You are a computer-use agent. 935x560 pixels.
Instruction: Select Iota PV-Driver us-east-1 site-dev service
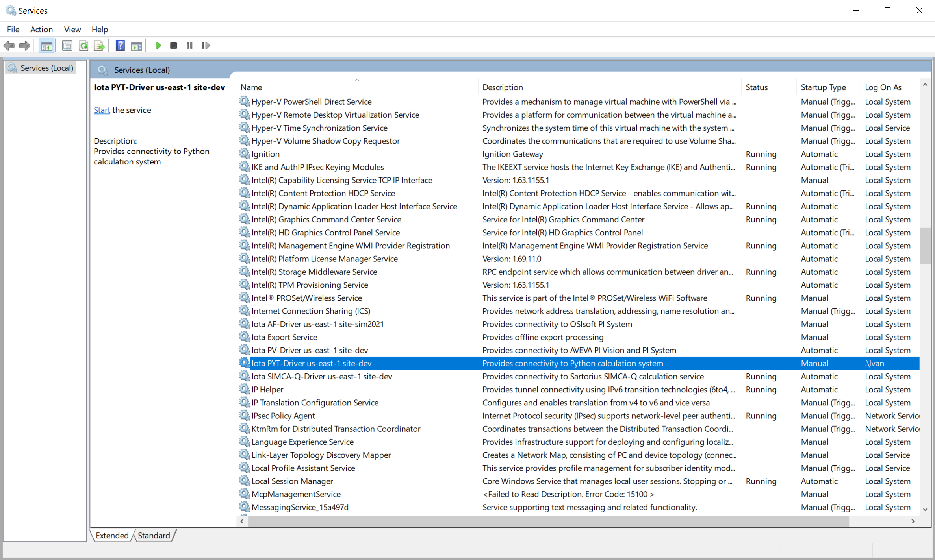tap(579, 350)
